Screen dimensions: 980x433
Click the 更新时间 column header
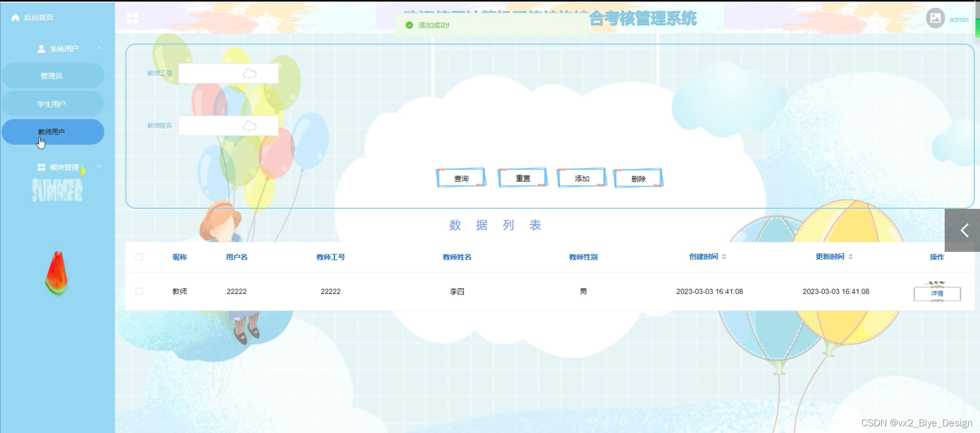pos(830,257)
